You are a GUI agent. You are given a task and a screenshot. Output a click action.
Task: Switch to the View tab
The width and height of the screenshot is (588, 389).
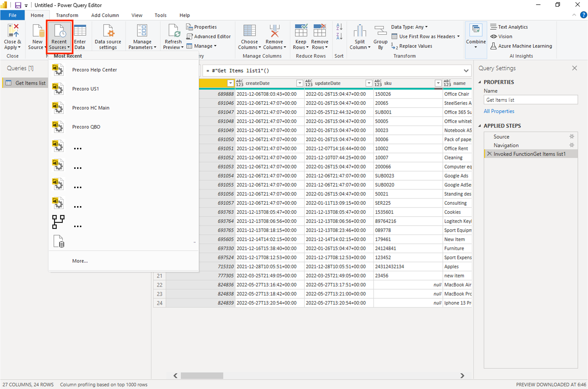(137, 15)
